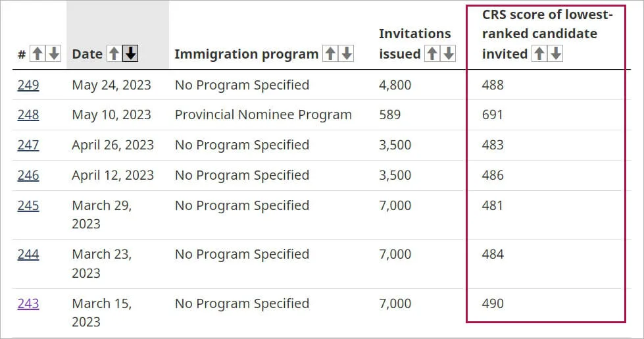Sort Invitations issued ascending with up arrow
This screenshot has width=644, height=339.
[x=432, y=54]
